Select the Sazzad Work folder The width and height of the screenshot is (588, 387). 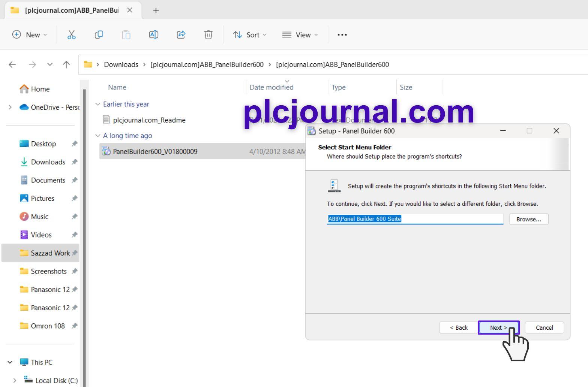point(40,253)
